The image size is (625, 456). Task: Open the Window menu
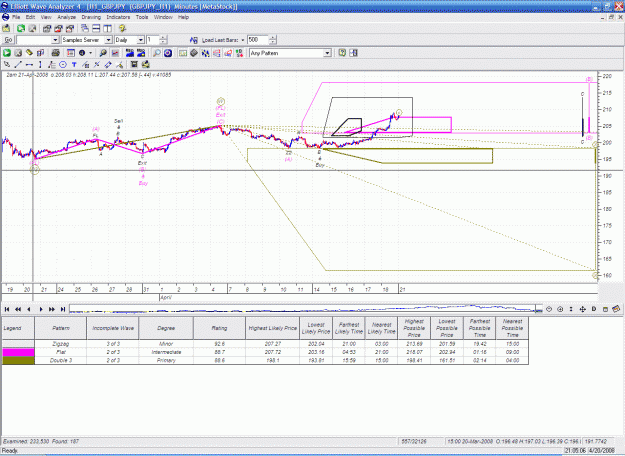click(163, 17)
